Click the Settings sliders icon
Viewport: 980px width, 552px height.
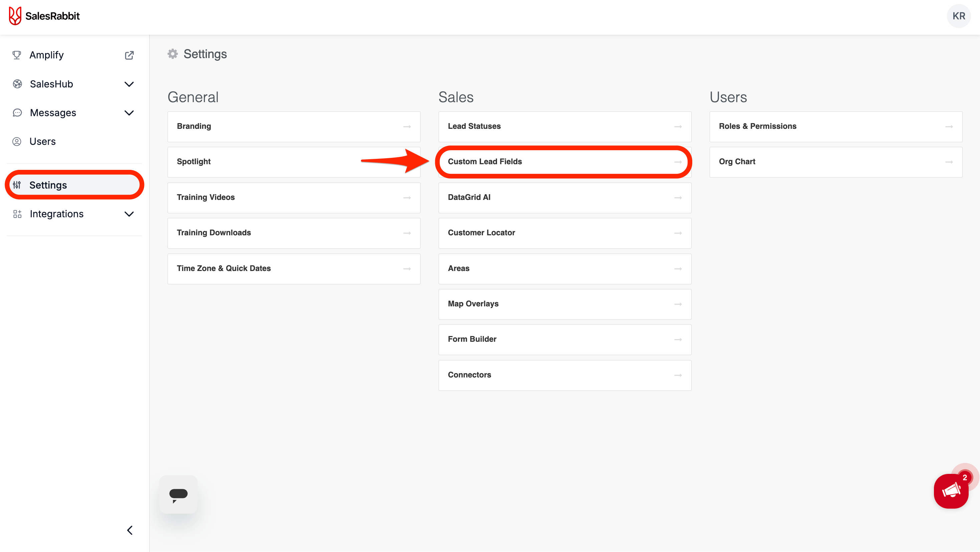[17, 185]
